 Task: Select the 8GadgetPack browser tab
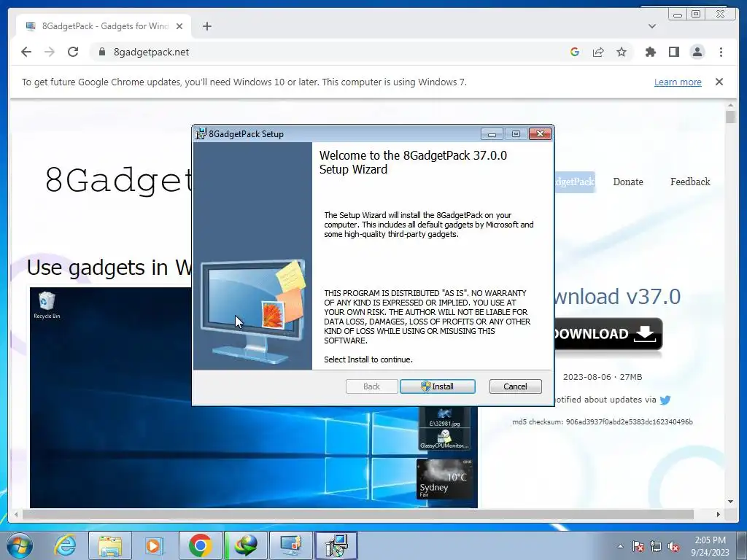point(104,26)
